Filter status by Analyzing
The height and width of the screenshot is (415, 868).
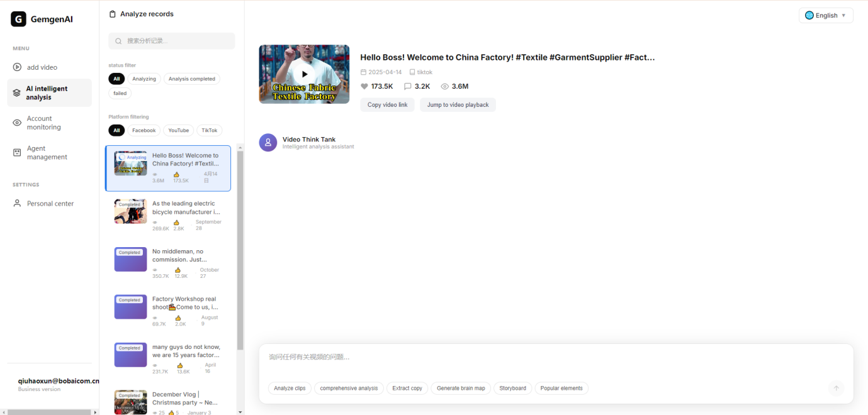point(144,79)
